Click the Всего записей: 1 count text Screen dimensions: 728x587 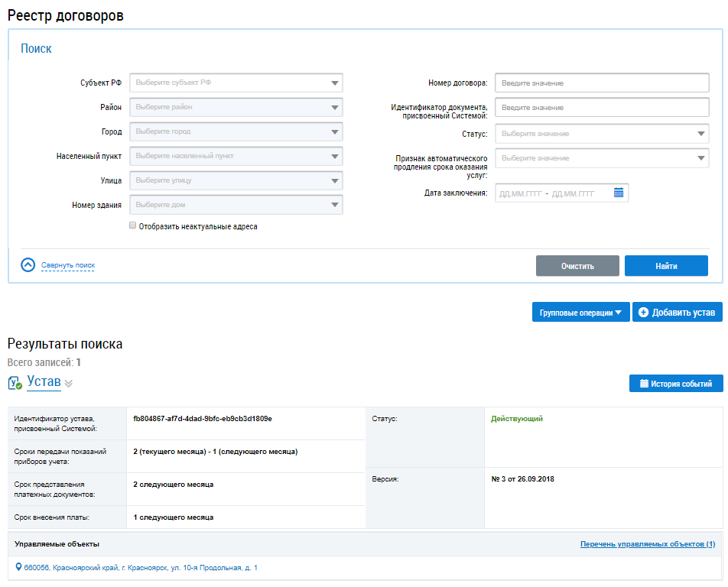point(44,362)
